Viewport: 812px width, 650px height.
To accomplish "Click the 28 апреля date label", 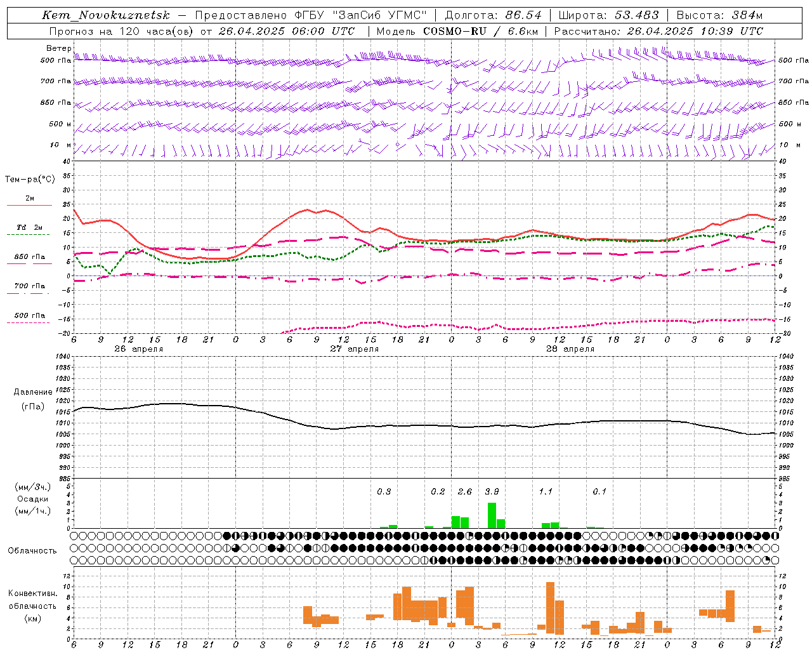I will [x=570, y=349].
